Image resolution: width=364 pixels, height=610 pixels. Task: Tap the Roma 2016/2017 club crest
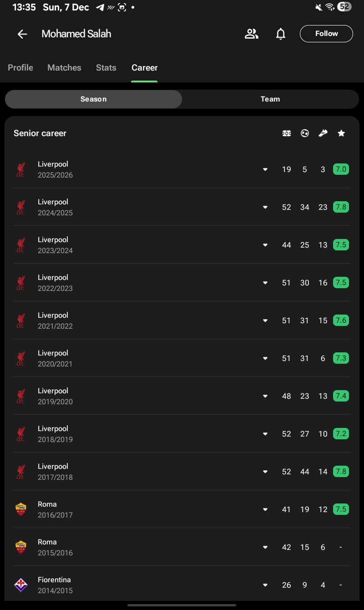(21, 509)
